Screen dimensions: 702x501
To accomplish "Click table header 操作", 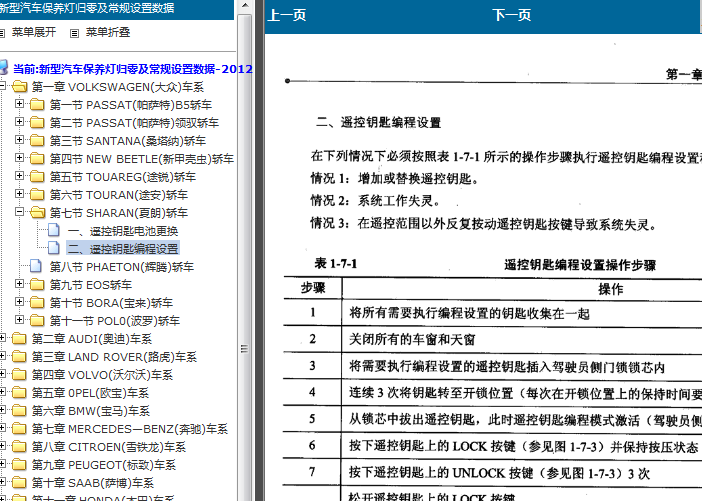I will (611, 289).
